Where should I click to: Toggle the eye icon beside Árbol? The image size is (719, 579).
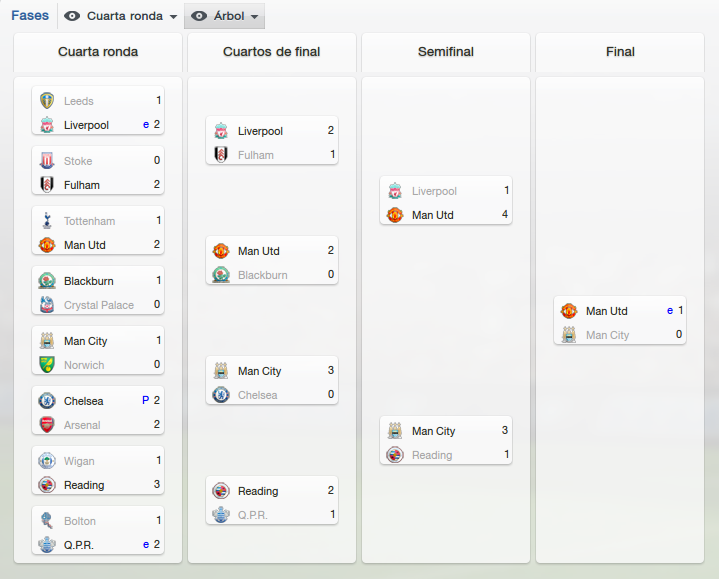[x=199, y=16]
